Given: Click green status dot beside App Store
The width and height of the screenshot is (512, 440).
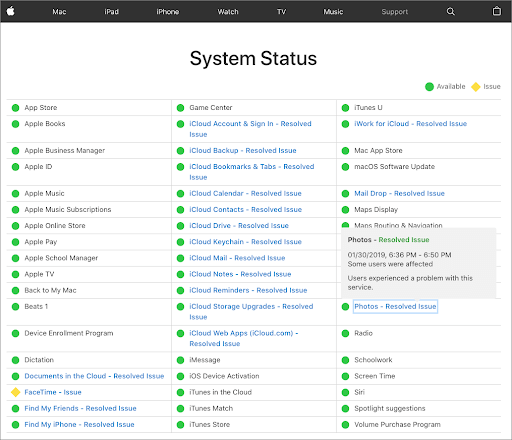Looking at the screenshot, I should coord(15,108).
